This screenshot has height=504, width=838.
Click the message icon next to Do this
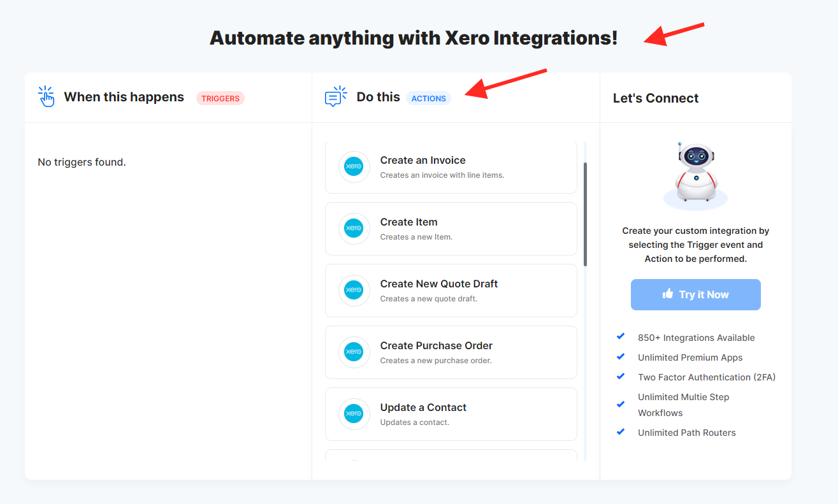pos(336,97)
